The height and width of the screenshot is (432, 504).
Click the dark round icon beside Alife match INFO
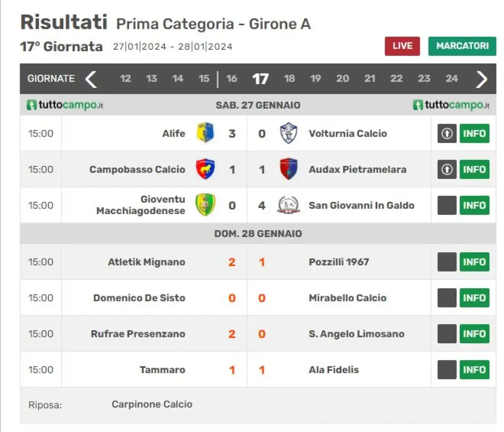[x=447, y=134]
